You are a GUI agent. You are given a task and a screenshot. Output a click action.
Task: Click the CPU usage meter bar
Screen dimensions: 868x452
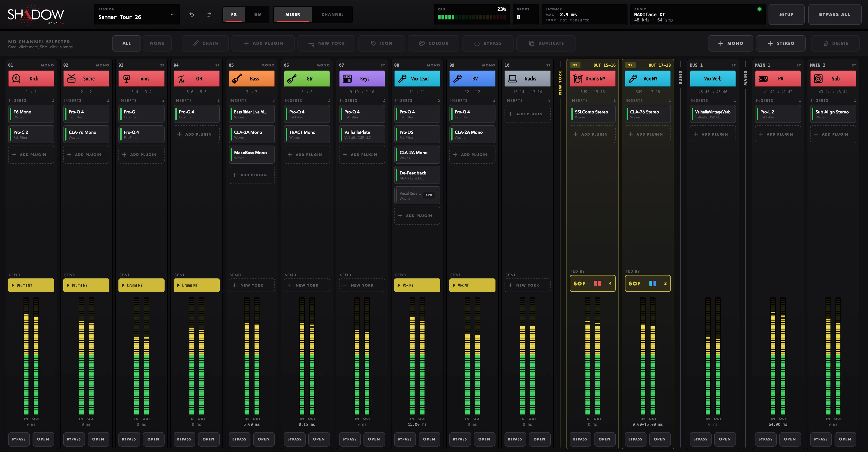(x=472, y=17)
